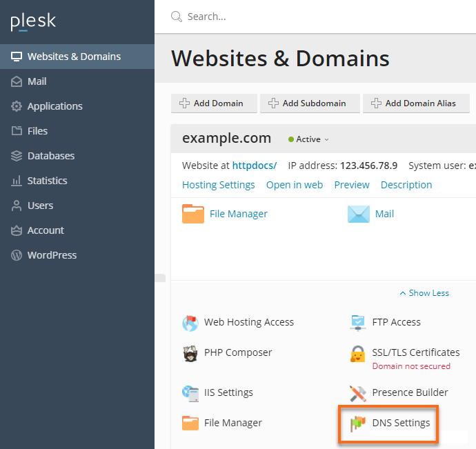The width and height of the screenshot is (476, 449).
Task: Click the plus icon on Add Domain
Action: click(x=185, y=103)
